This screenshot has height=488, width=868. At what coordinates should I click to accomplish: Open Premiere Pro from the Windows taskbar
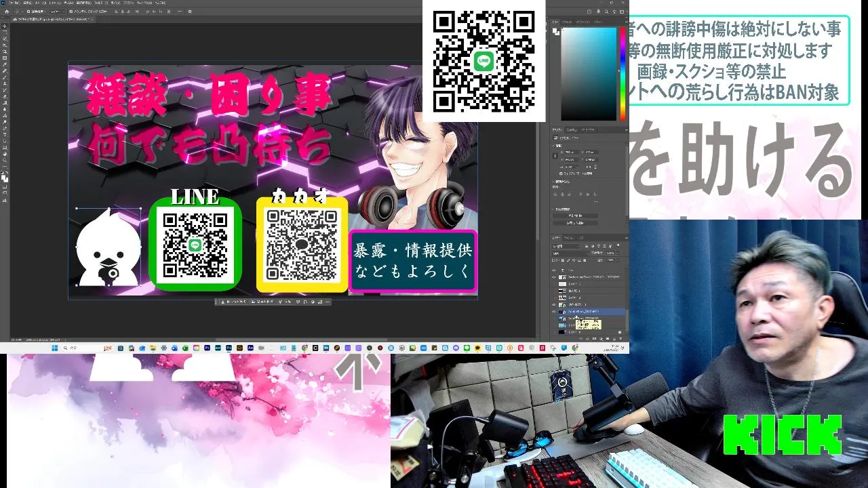tap(207, 348)
